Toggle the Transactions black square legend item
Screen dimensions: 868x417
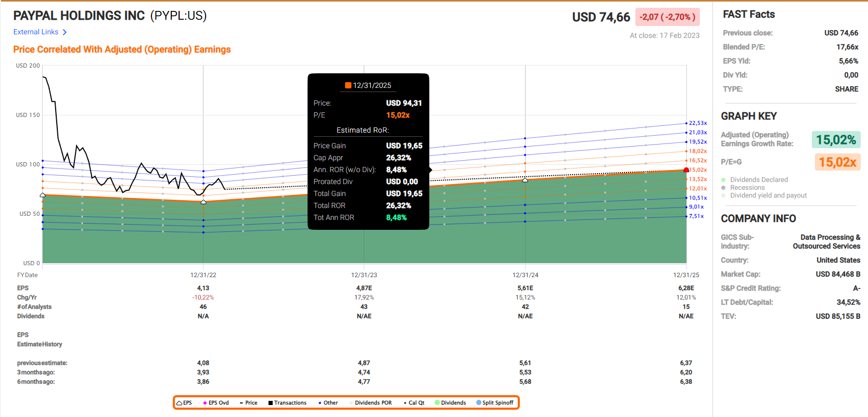(x=287, y=403)
